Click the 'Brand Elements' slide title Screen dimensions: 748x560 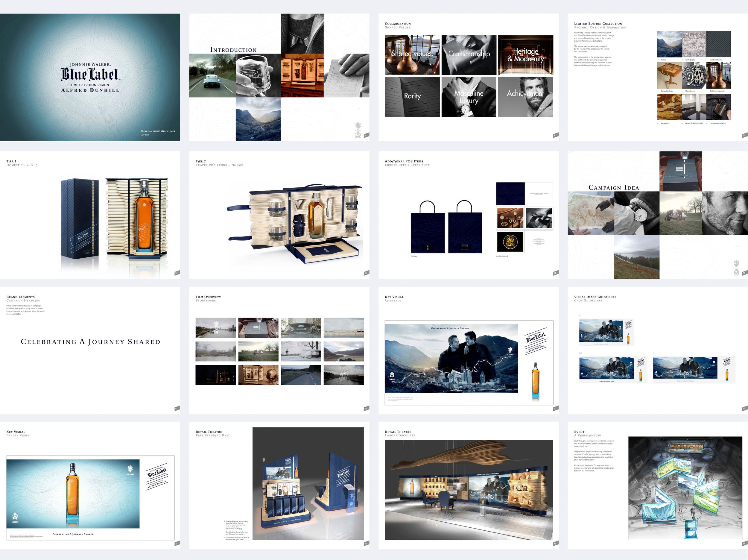(20, 297)
